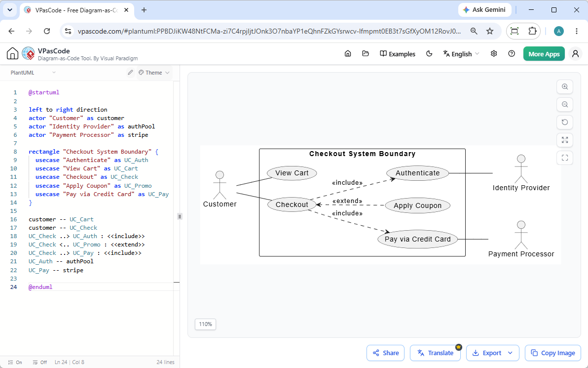Screen dimensions: 588x368
Task: Click the 110% zoom level indicator
Action: click(x=206, y=324)
